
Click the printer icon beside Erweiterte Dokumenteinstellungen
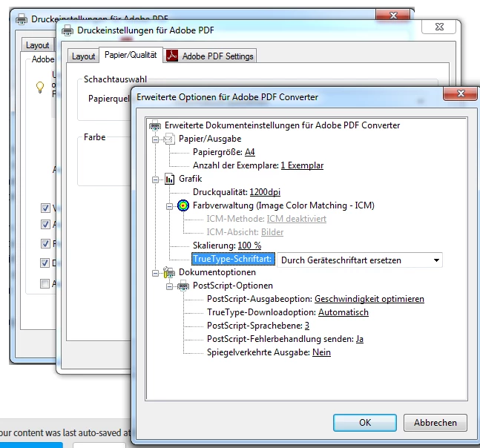pyautogui.click(x=155, y=125)
